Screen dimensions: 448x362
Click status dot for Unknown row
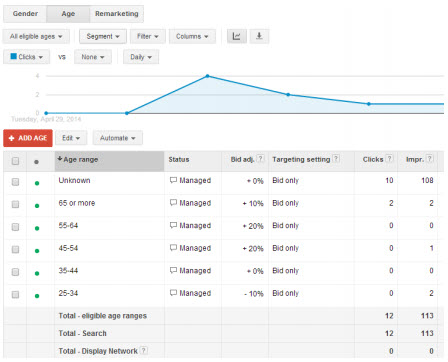[37, 183]
